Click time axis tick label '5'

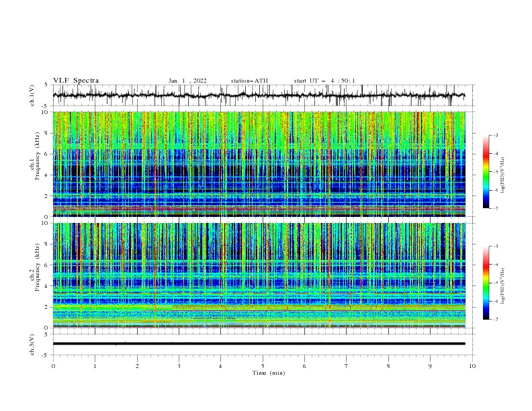(x=263, y=366)
